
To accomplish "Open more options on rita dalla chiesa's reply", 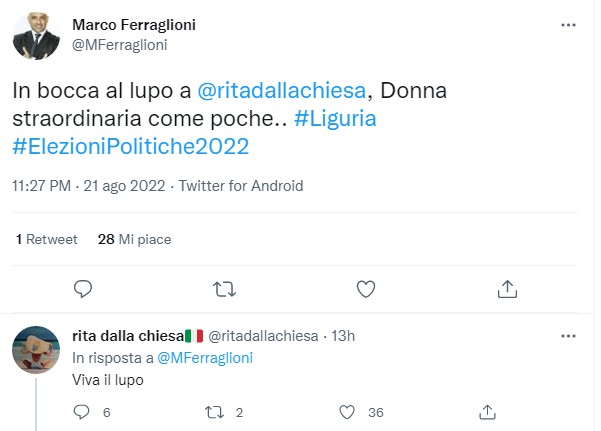I will [569, 335].
